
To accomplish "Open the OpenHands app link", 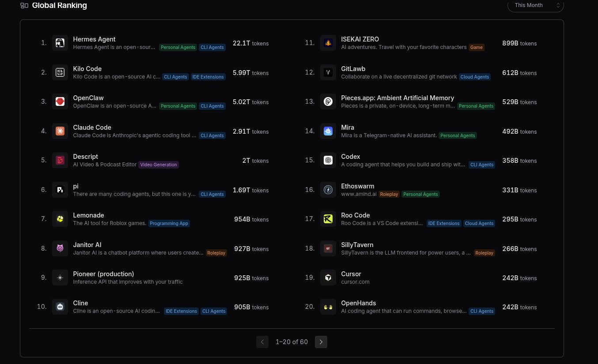I will 359,303.
